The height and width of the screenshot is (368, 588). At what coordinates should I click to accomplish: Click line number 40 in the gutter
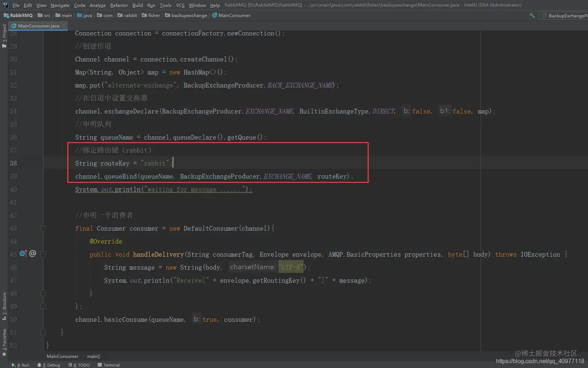[x=14, y=189]
